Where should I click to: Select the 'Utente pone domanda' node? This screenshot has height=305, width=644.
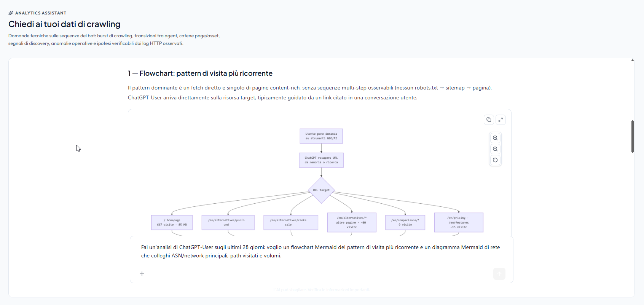point(321,136)
